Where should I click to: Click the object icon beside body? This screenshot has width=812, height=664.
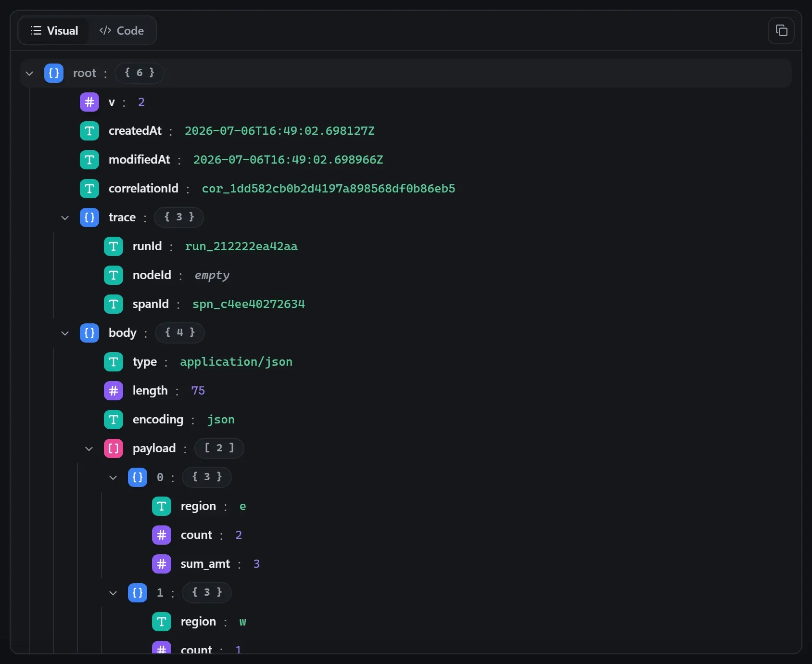click(89, 333)
